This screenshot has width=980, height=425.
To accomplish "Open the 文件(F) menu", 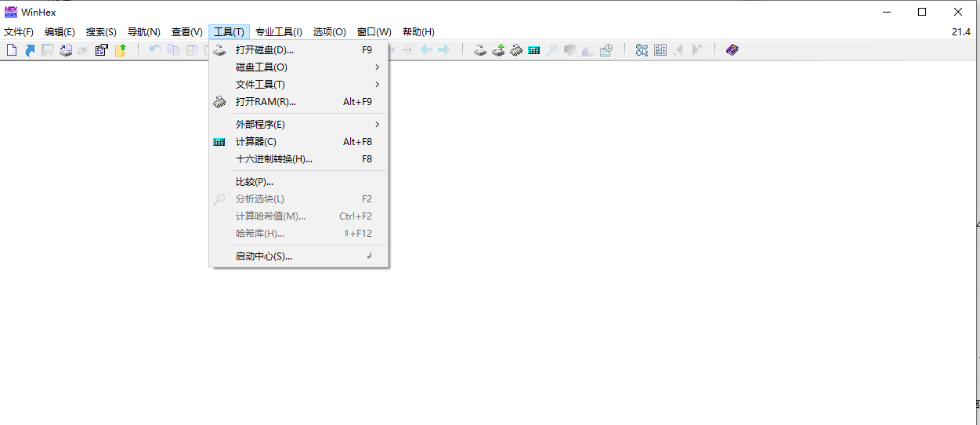I will (19, 32).
